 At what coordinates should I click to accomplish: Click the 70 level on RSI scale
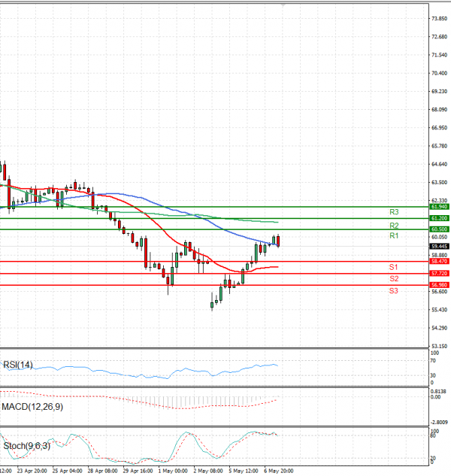(x=433, y=361)
